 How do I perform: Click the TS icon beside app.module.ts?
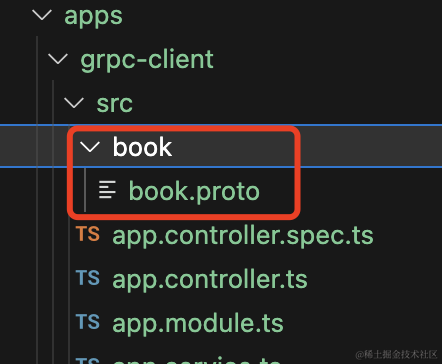88,322
